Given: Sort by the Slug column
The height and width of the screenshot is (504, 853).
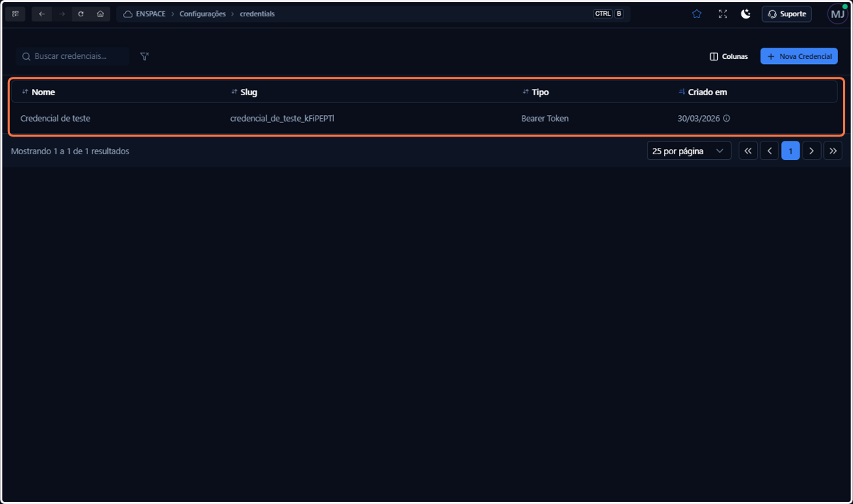Looking at the screenshot, I should (x=244, y=92).
